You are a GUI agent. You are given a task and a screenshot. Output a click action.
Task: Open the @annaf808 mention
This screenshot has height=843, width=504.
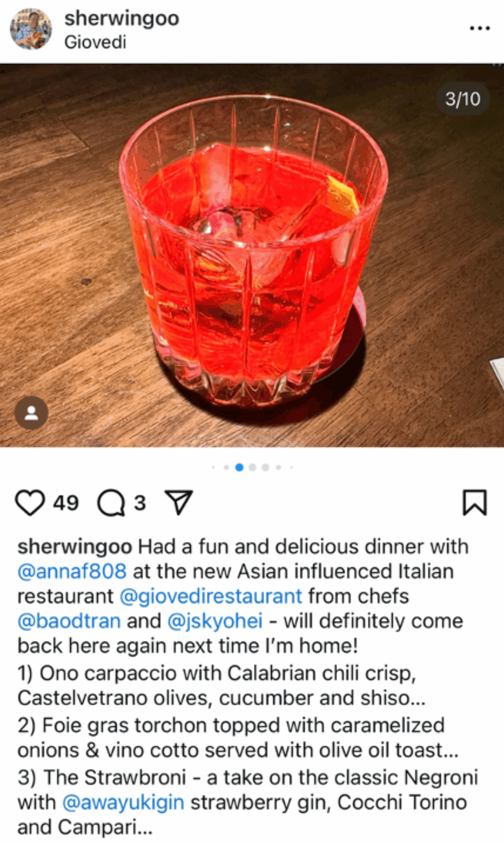click(x=72, y=571)
